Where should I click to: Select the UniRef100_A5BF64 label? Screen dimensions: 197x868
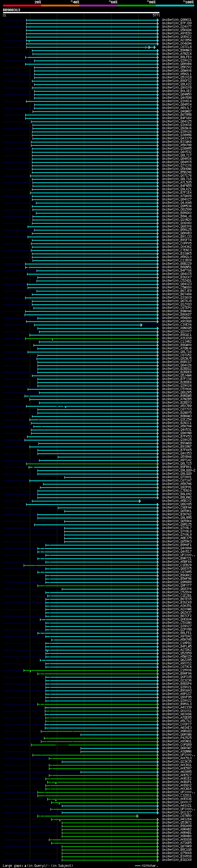[x=176, y=562]
